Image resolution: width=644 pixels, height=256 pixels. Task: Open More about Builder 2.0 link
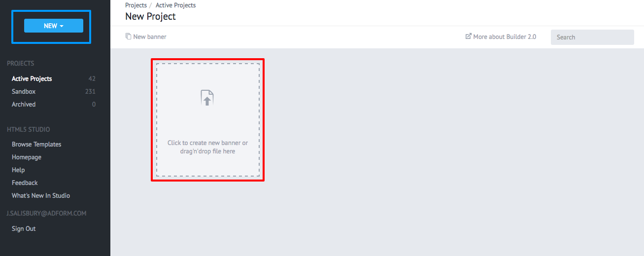click(501, 37)
